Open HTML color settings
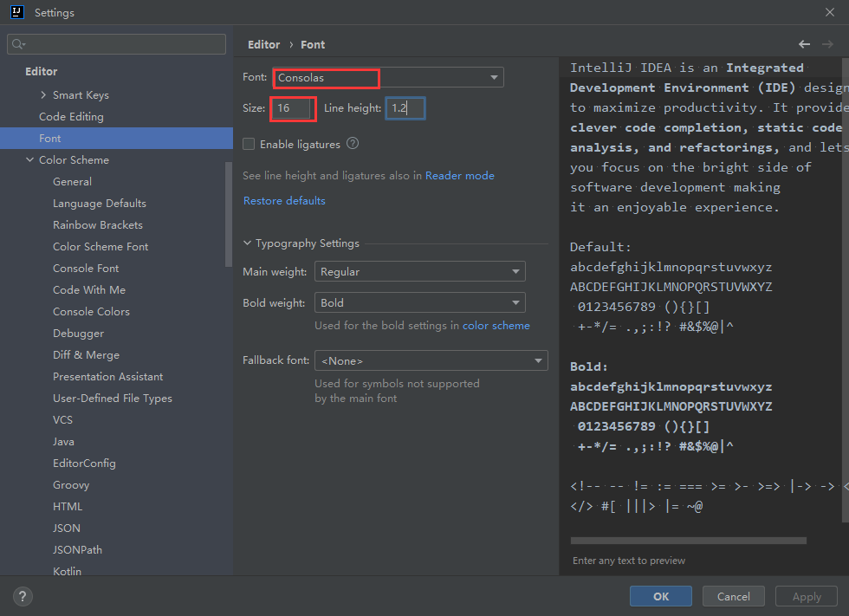Screen dimensions: 849x616 click(68, 506)
